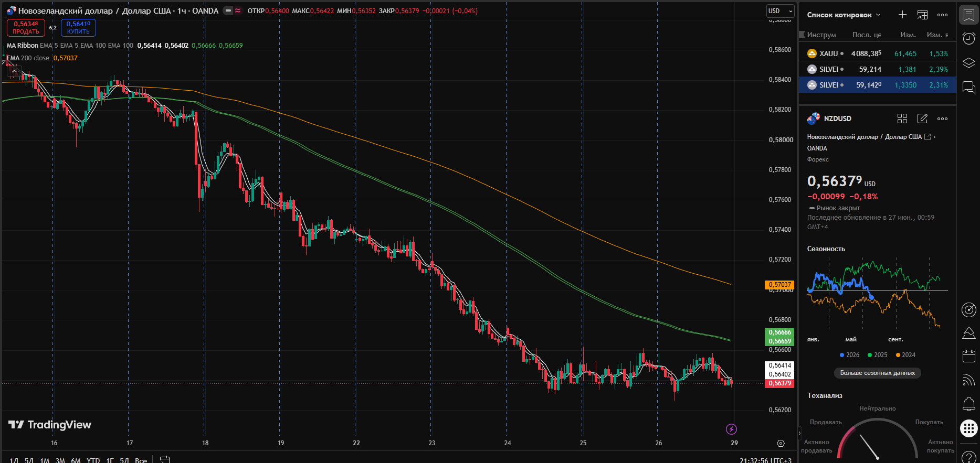Open NZDUSD details three-dot more menu

[x=943, y=119]
